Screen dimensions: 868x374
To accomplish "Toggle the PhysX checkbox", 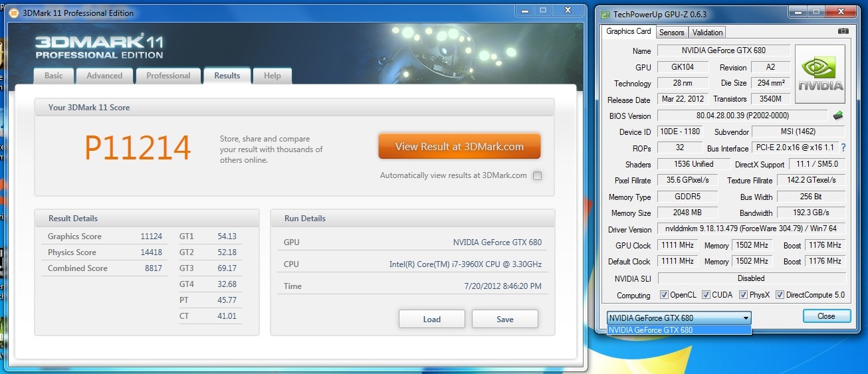I will 744,295.
